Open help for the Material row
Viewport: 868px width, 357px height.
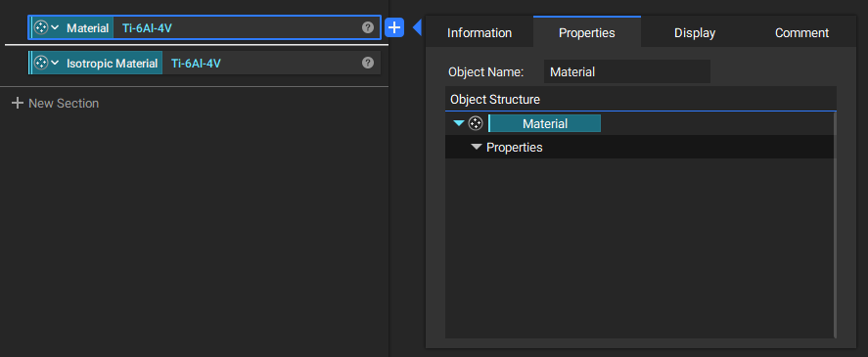pos(368,27)
